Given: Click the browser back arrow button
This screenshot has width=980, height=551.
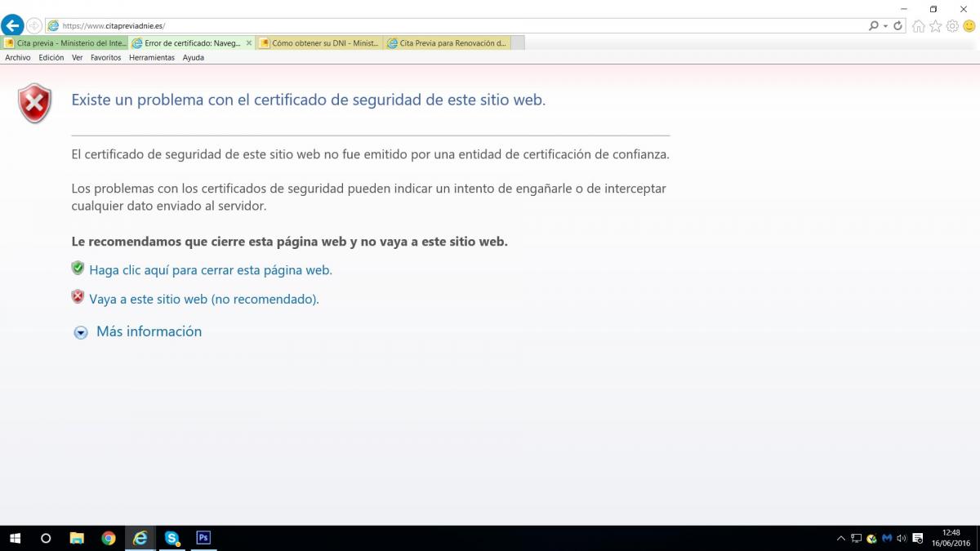Looking at the screenshot, I should tap(12, 25).
